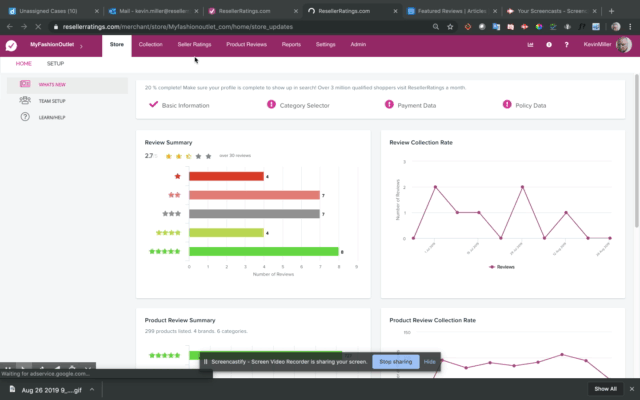Click the page vertical scrollbar

636,151
